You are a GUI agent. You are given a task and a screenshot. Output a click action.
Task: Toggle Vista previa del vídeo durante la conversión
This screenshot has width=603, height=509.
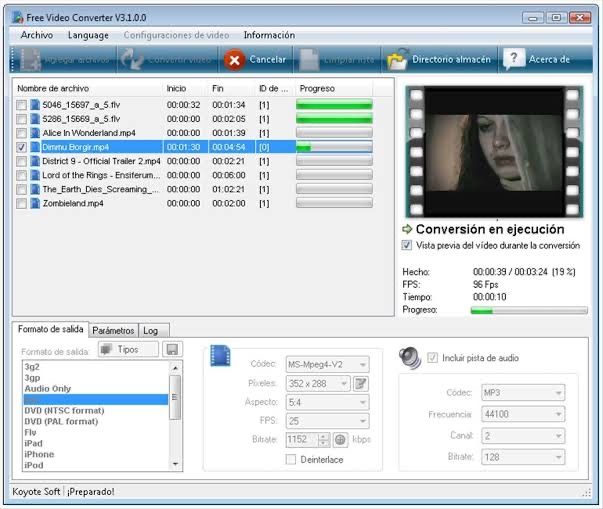coord(407,245)
